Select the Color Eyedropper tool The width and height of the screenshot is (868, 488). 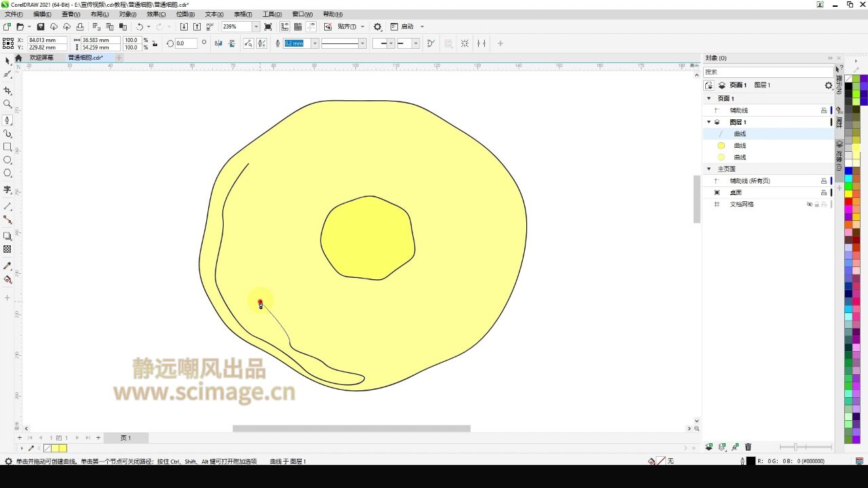[7, 266]
